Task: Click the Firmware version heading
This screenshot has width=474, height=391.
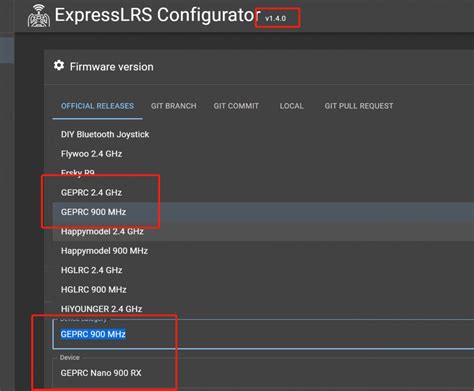Action: (x=112, y=67)
